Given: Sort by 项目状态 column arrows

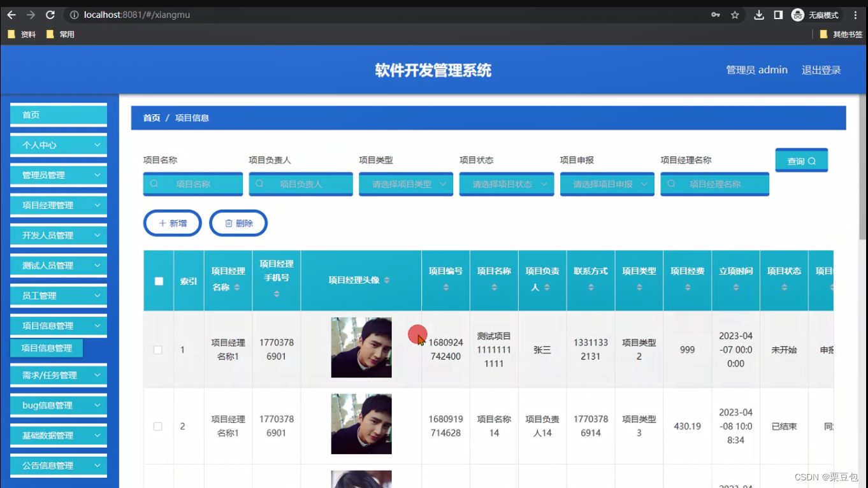Looking at the screenshot, I should 785,287.
